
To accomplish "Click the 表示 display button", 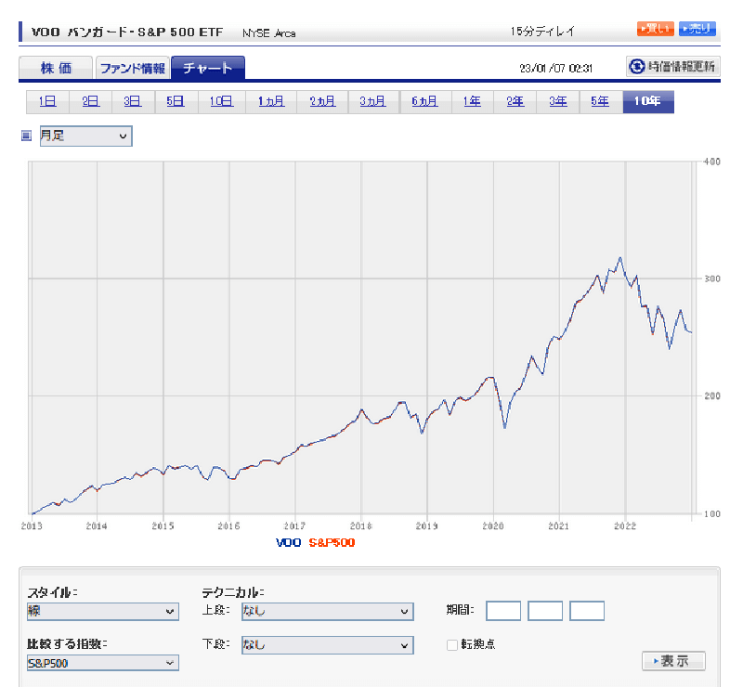I will (673, 661).
